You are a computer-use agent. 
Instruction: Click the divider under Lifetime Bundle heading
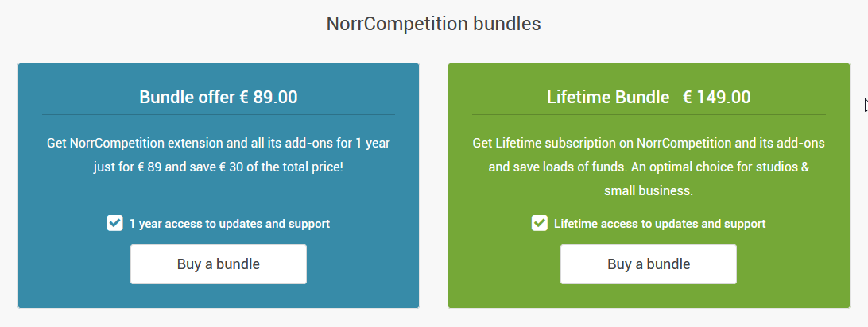[649, 115]
